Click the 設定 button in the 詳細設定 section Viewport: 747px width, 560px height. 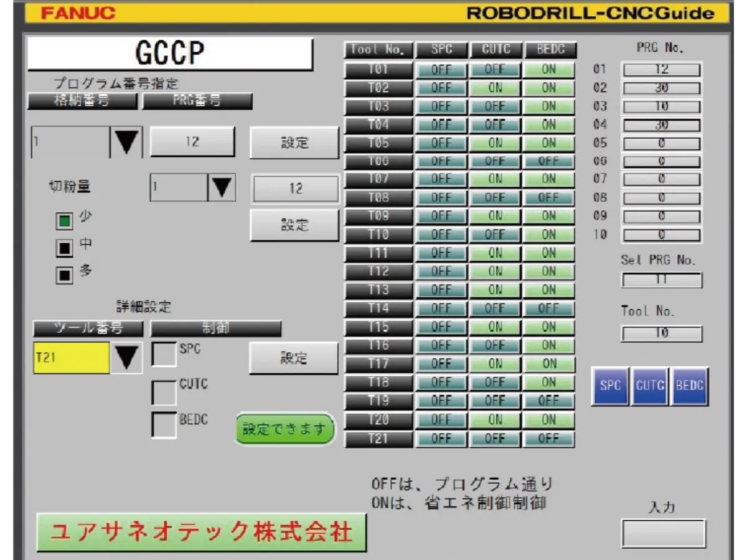tap(294, 358)
